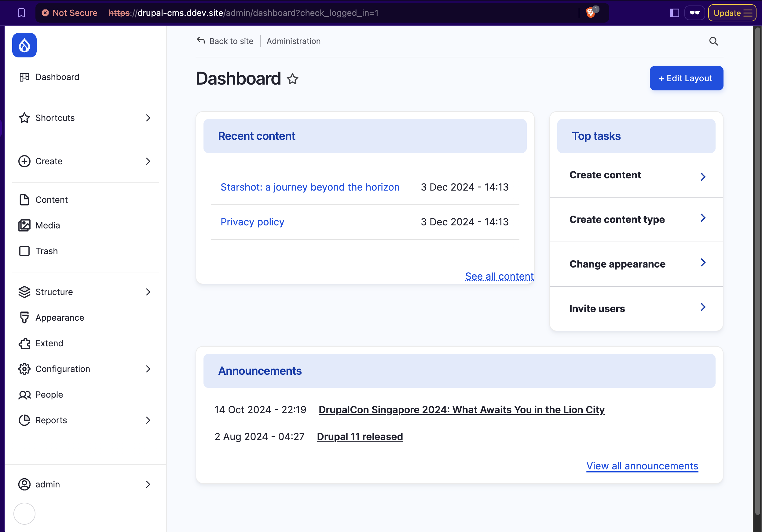Screen dimensions: 762x532
Task: Open Starshot journey beyond horizon
Action: [x=310, y=186]
